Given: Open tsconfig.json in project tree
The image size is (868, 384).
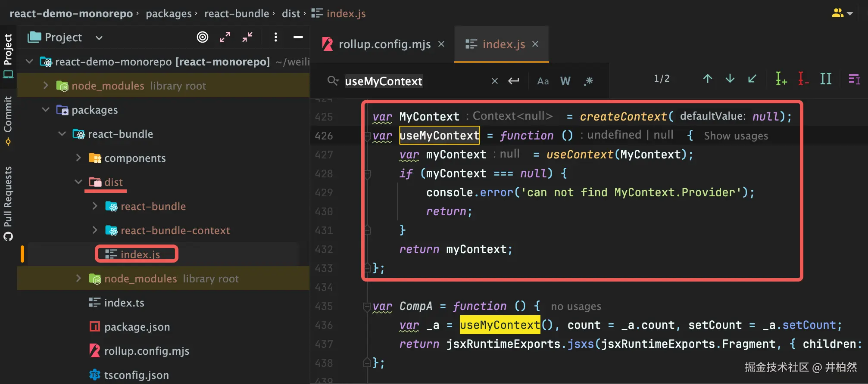Looking at the screenshot, I should click(x=136, y=375).
